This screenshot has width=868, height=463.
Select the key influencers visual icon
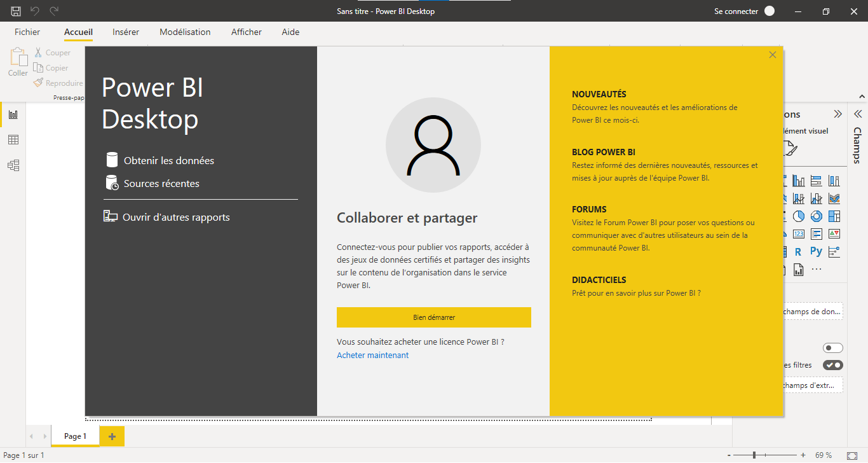834,252
